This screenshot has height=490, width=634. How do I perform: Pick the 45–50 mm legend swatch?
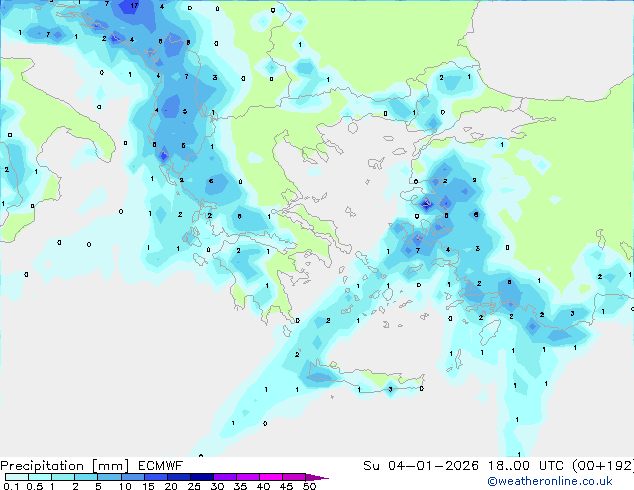[x=294, y=477]
